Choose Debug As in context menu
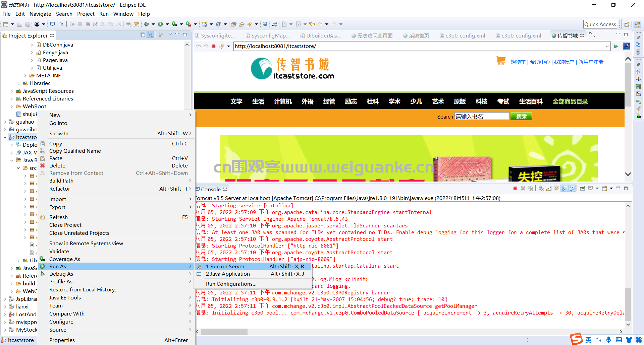The image size is (644, 345). tap(116, 274)
